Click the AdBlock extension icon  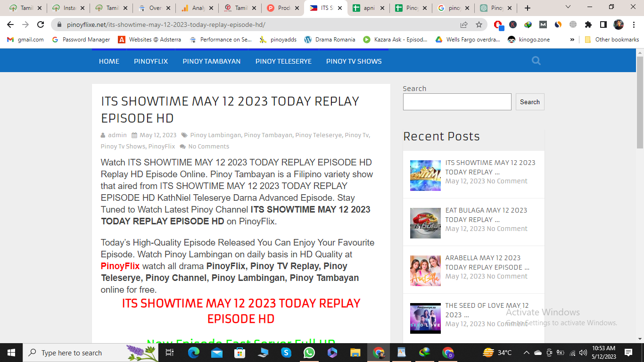[498, 23]
